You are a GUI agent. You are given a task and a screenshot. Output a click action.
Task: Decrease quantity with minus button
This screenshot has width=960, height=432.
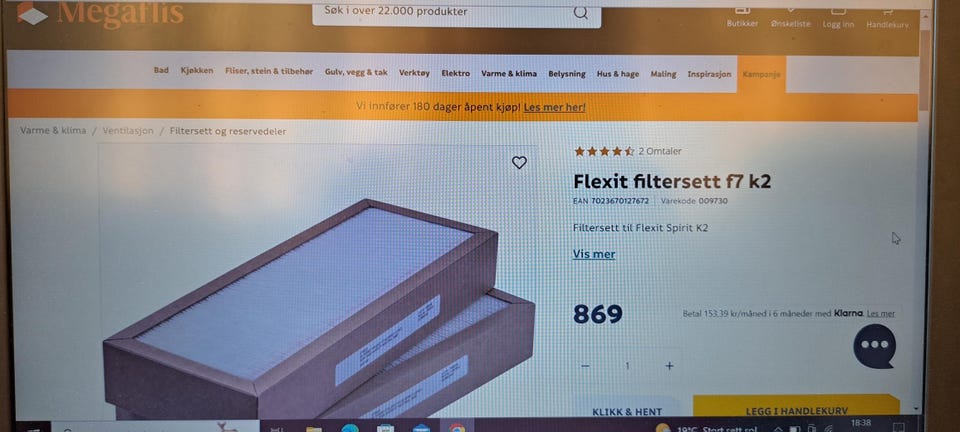[x=585, y=366]
